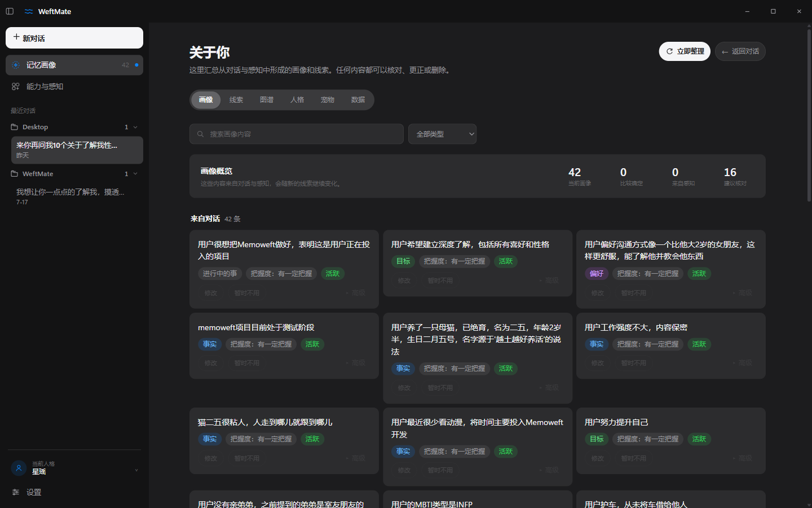Expand 高级 on the Memoweft做好 card
The height and width of the screenshot is (508, 812).
click(x=356, y=293)
